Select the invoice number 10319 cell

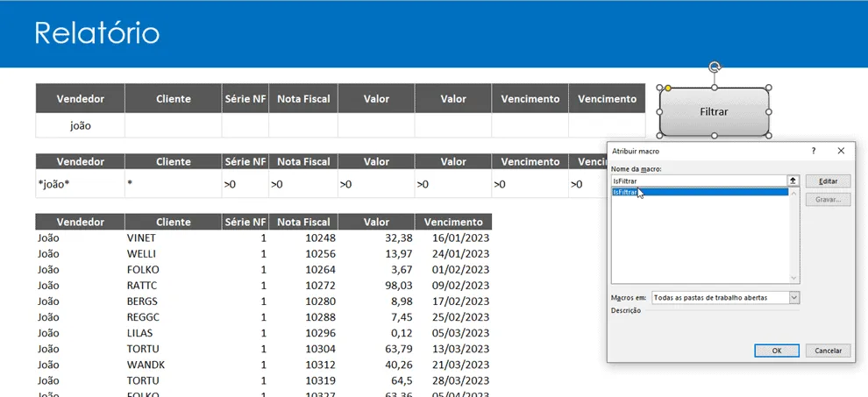(303, 381)
